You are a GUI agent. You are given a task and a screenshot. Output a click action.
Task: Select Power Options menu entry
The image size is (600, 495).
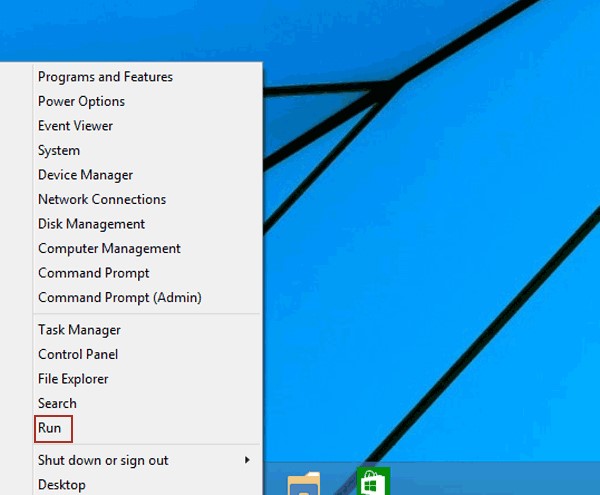point(81,101)
